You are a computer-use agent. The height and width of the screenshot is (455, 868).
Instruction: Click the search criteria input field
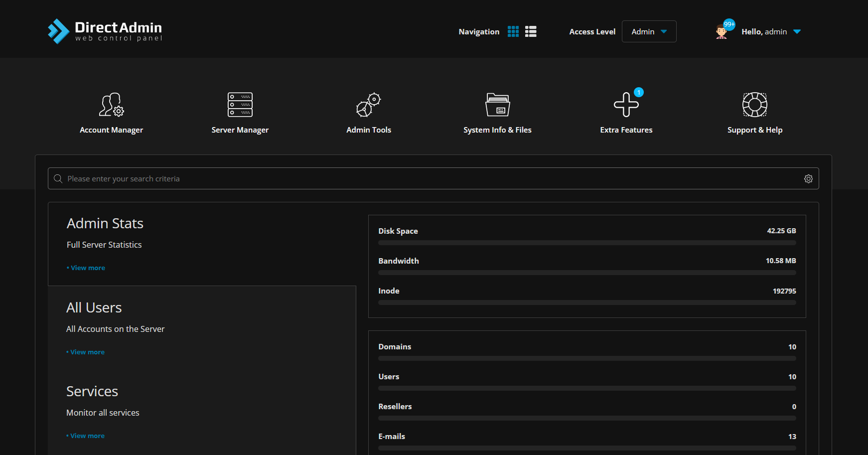point(429,178)
